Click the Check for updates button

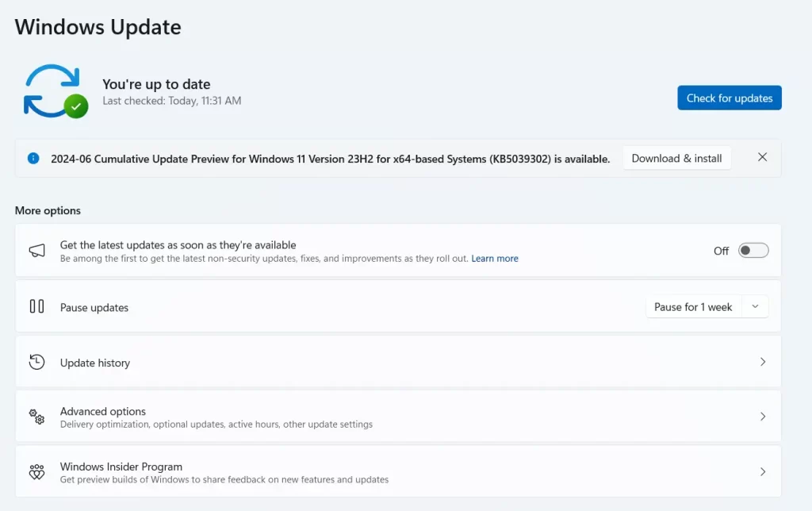coord(730,98)
